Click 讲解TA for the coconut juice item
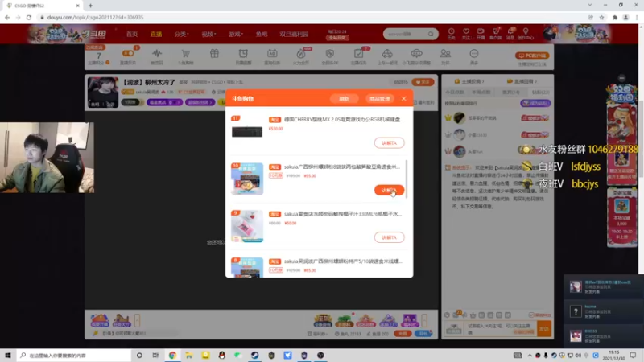The height and width of the screenshot is (362, 644). [x=389, y=237]
